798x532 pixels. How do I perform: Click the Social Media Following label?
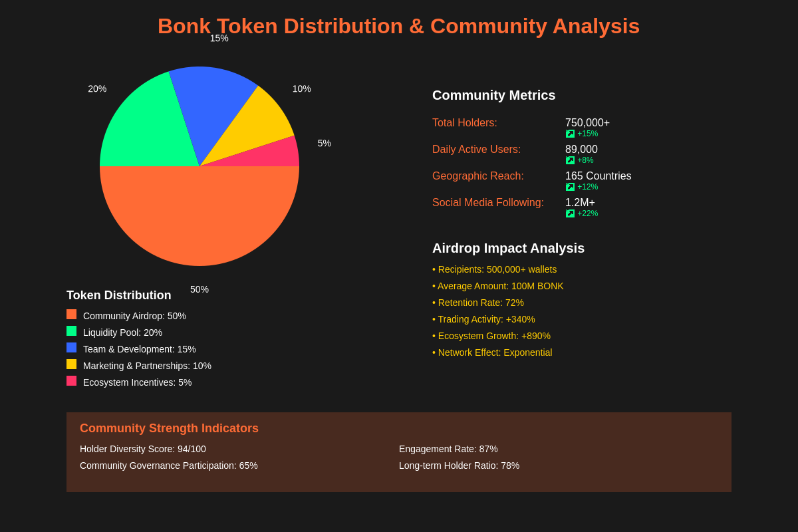click(488, 203)
